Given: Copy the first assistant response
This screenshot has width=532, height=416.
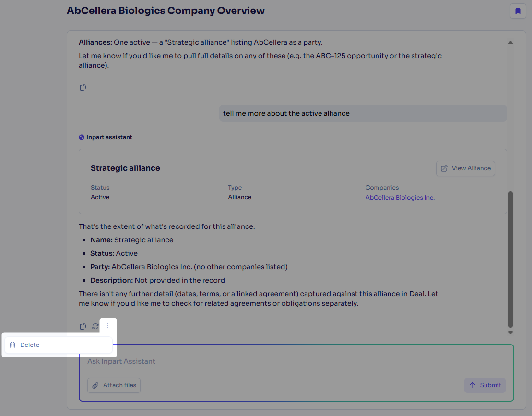Looking at the screenshot, I should (83, 87).
